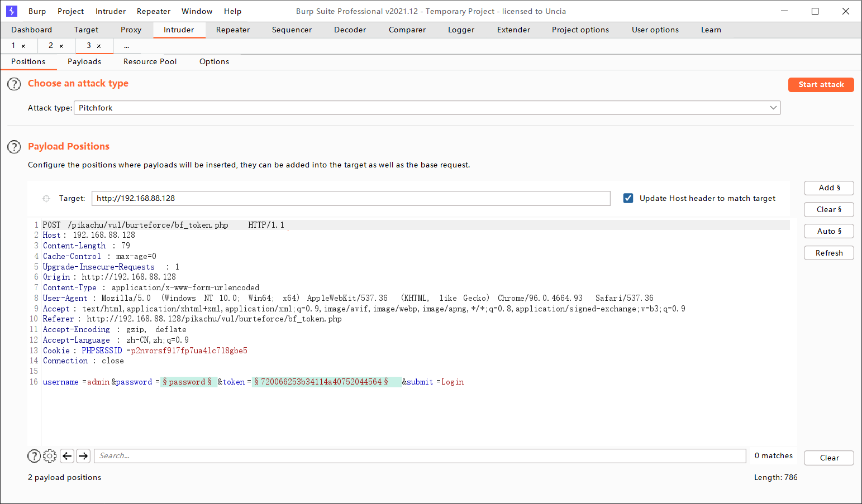
Task: Open the Repeater menu
Action: pos(154,11)
